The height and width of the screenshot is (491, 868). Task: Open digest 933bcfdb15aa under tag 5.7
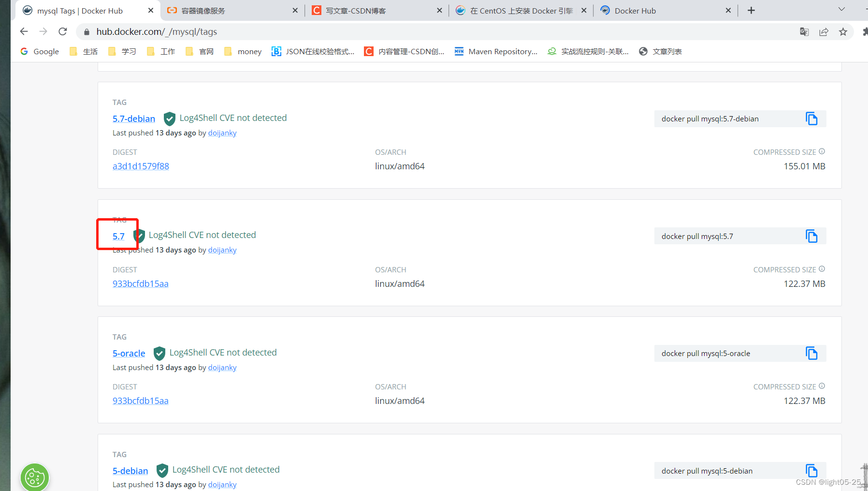tap(141, 283)
